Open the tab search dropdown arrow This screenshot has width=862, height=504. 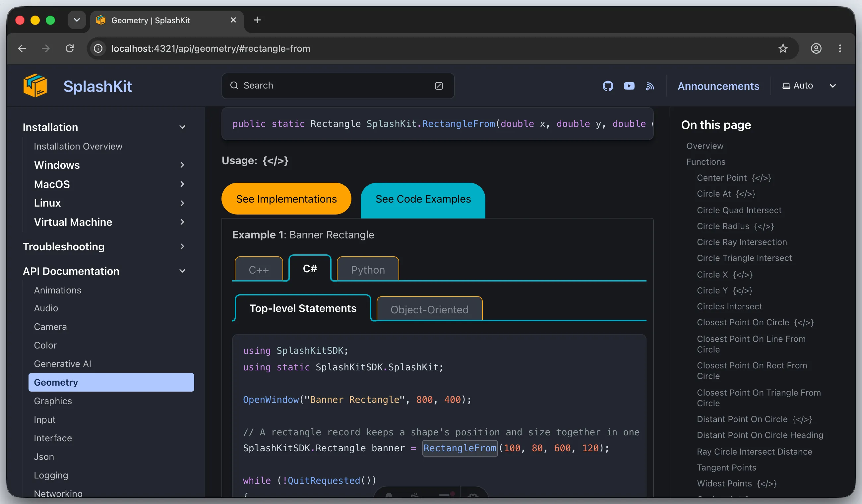[x=77, y=20]
